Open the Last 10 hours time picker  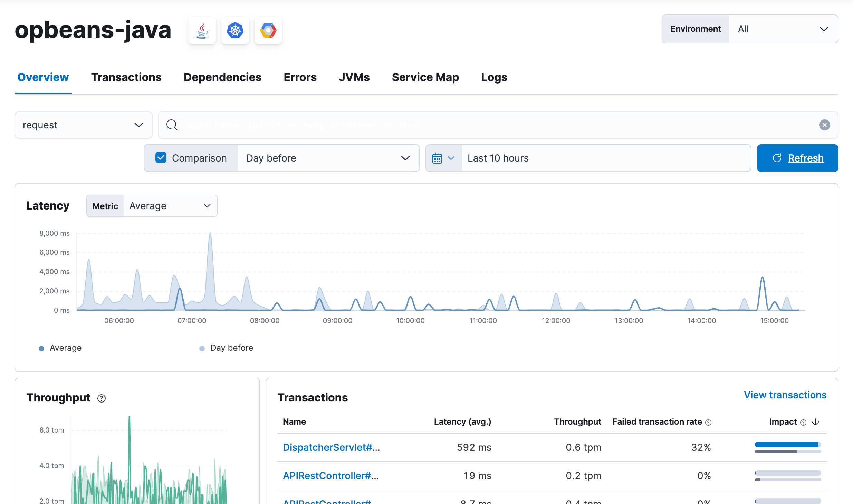click(606, 158)
